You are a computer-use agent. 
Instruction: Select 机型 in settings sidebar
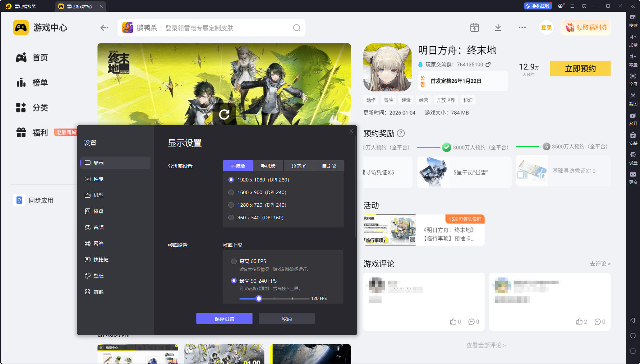point(115,195)
